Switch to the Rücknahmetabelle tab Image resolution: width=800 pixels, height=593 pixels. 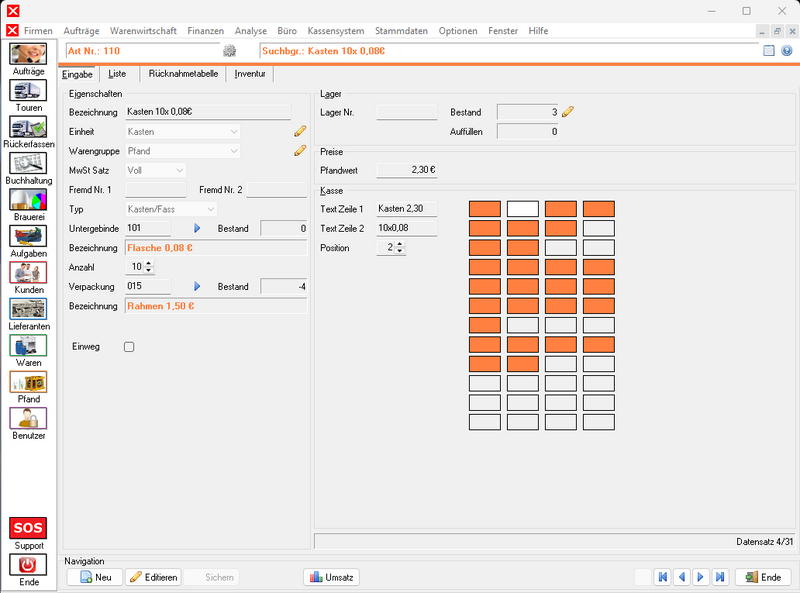point(183,73)
